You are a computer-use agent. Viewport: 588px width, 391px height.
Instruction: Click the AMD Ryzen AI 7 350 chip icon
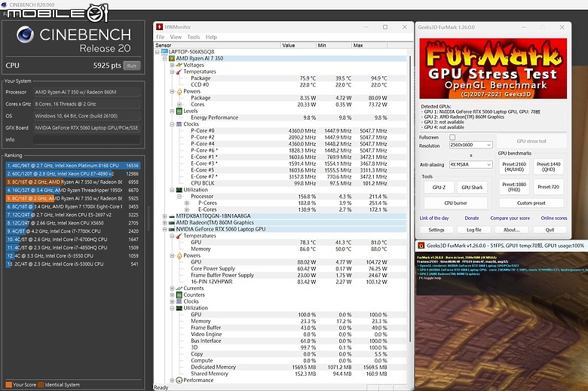point(172,59)
